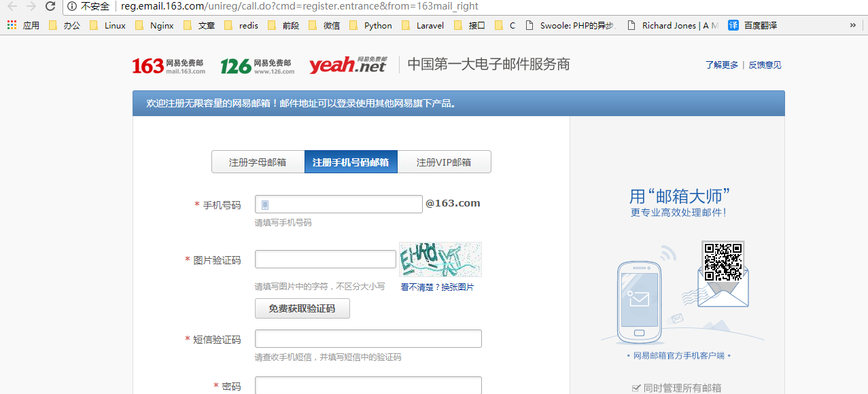
Task: Click the 换张图片 link
Action: [x=457, y=287]
